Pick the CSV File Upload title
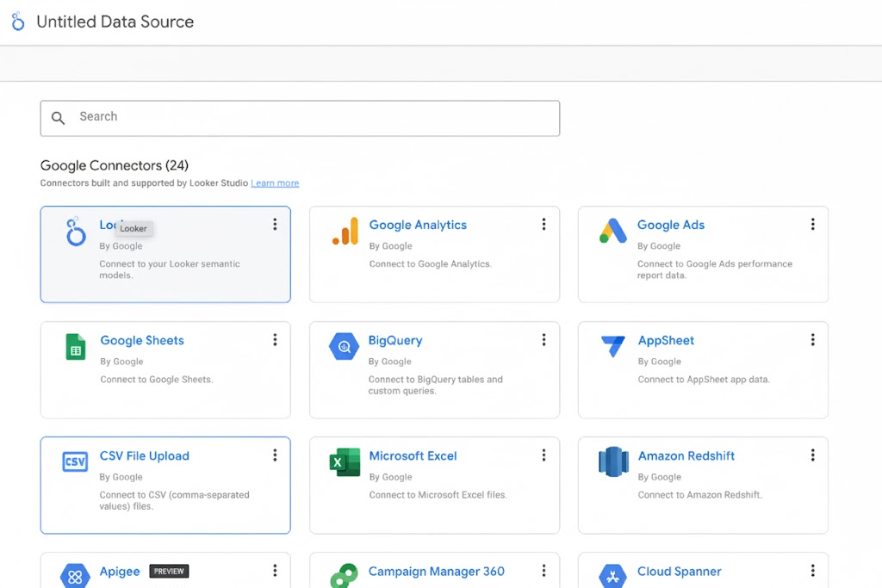Viewport: 882px width, 588px height. (145, 456)
